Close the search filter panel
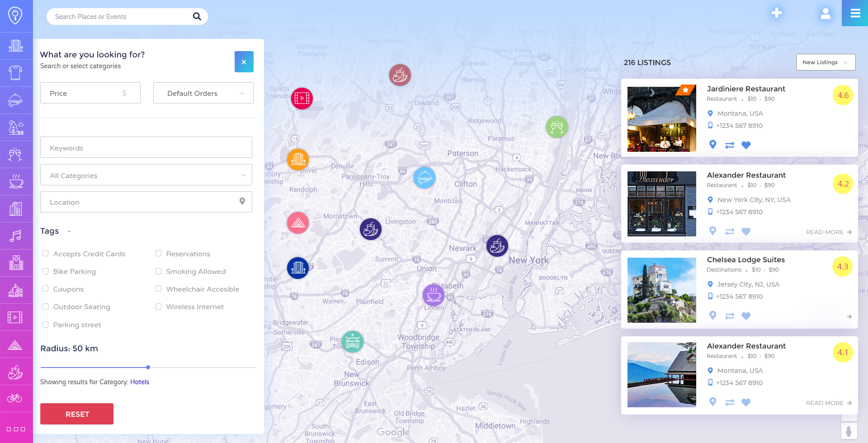868x443 pixels. 244,62
